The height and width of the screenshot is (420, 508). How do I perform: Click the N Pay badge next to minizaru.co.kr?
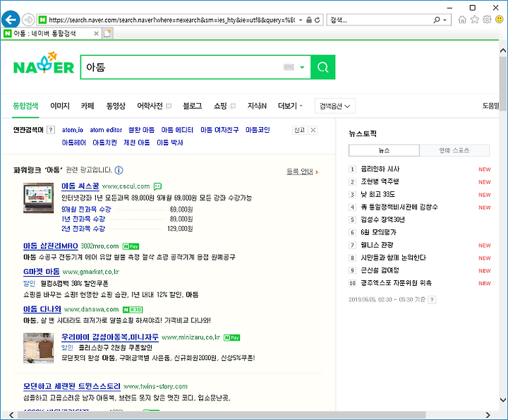pyautogui.click(x=231, y=337)
